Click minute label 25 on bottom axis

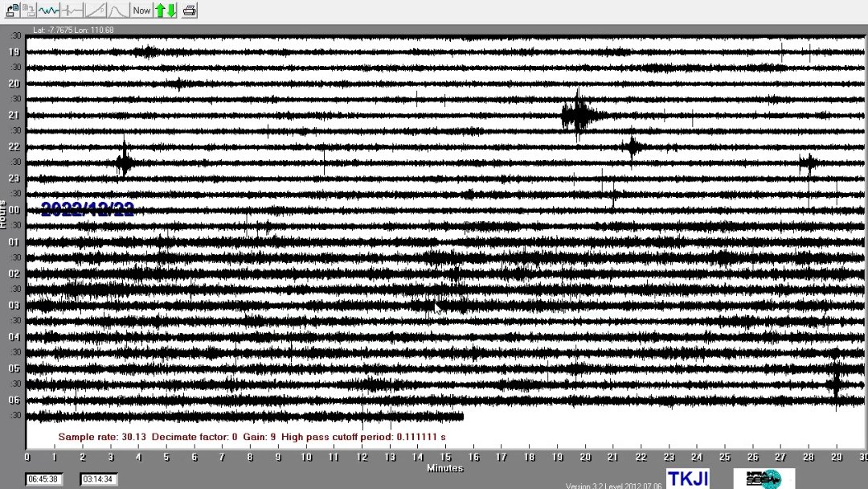point(725,457)
